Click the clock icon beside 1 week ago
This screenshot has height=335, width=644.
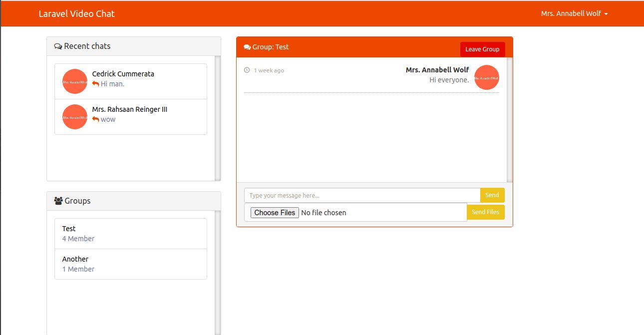click(247, 70)
